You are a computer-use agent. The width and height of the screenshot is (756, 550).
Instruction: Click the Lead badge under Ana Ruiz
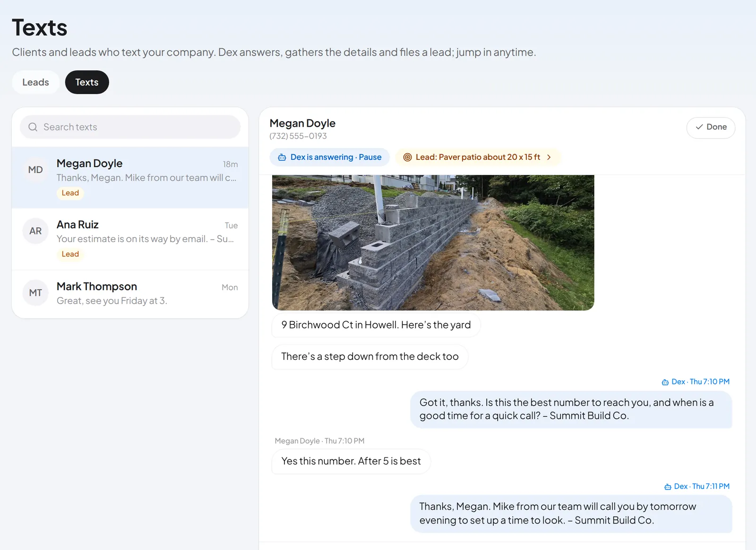(x=70, y=254)
